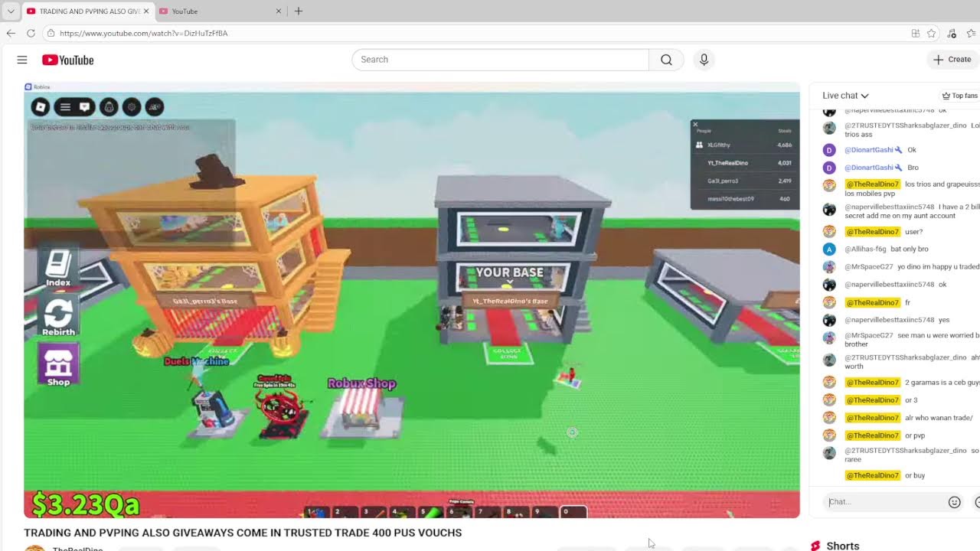Close the in-game player leaderboard
The image size is (980, 551).
pos(695,124)
